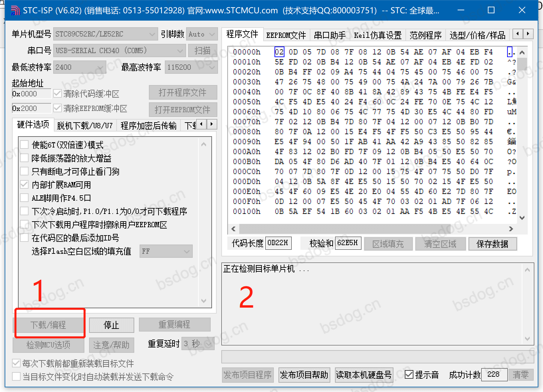Click 检测MCU选项 button
Screen dimensions: 543x392
tap(49, 345)
